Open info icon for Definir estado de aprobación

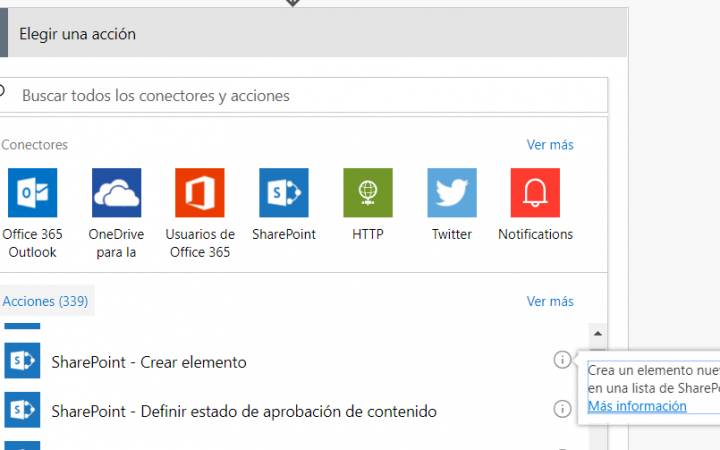pyautogui.click(x=562, y=409)
